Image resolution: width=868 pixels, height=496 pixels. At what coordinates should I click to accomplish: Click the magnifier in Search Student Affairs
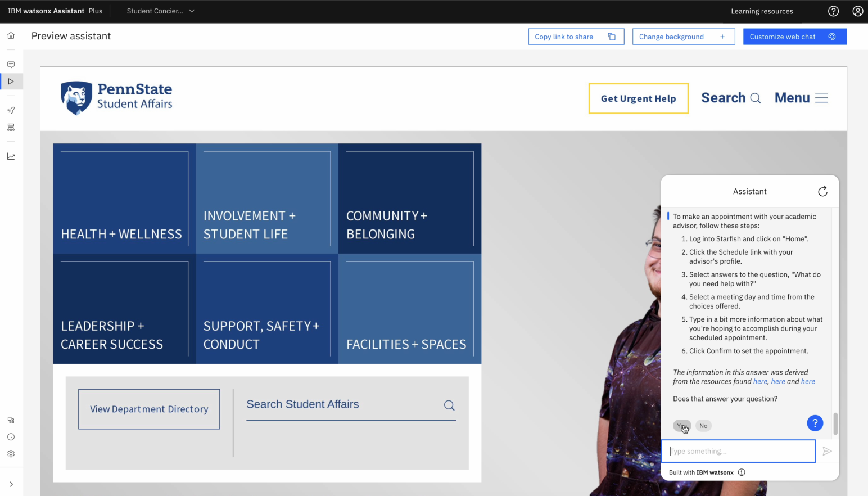(449, 405)
